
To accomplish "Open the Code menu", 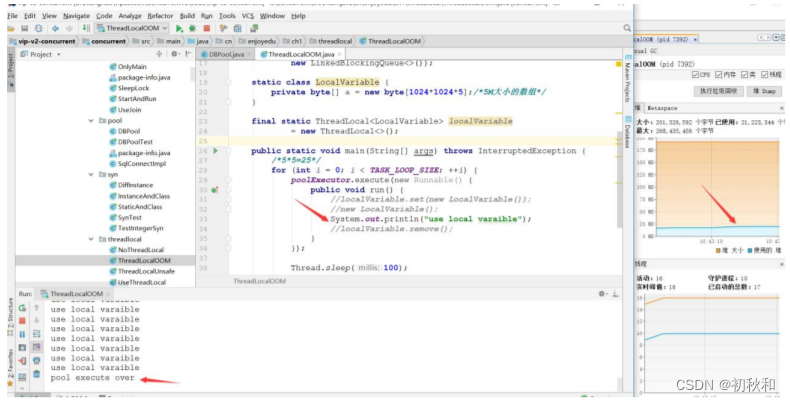I will point(104,16).
